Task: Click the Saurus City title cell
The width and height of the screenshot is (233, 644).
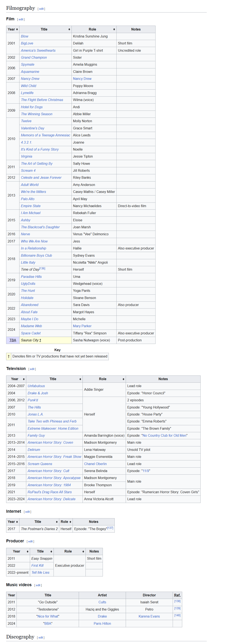Action: point(45,340)
